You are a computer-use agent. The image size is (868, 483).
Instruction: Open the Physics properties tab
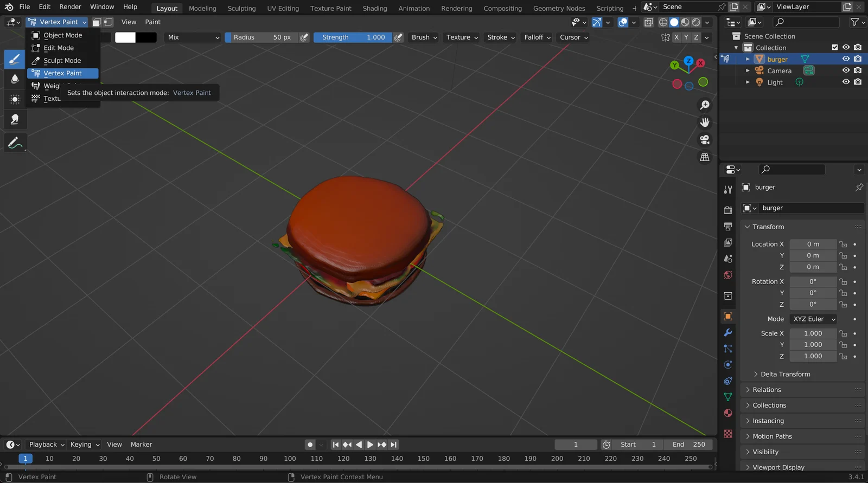[x=728, y=364]
